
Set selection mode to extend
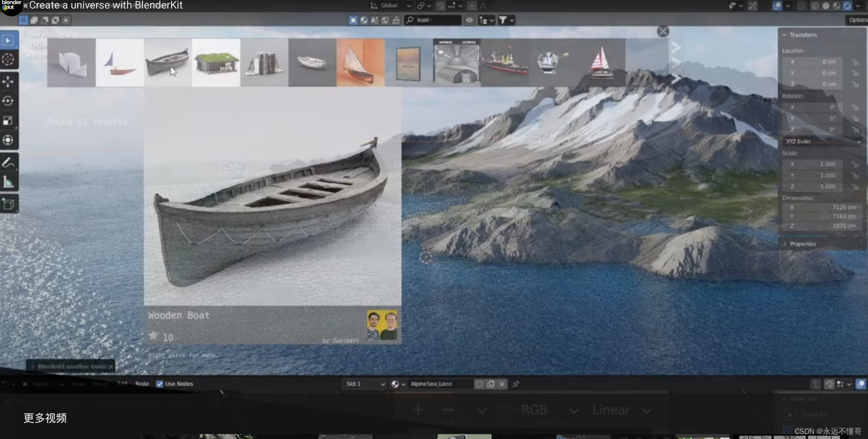(34, 20)
